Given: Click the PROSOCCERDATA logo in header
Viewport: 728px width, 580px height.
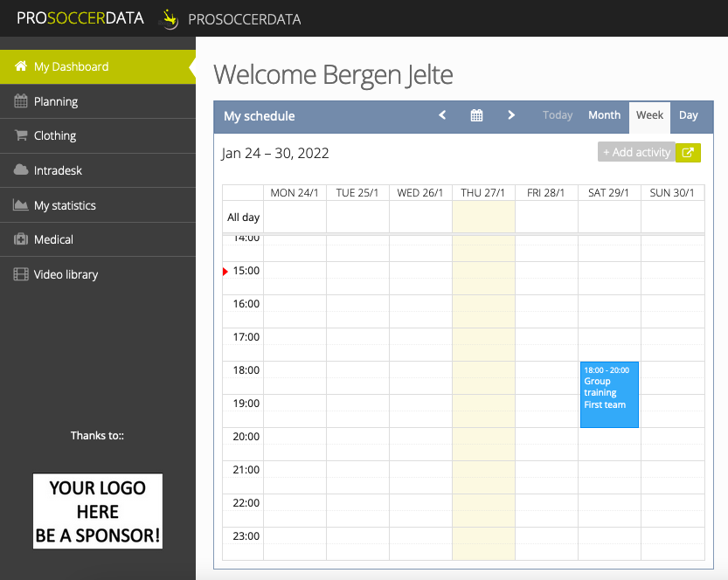Looking at the screenshot, I should pos(80,18).
